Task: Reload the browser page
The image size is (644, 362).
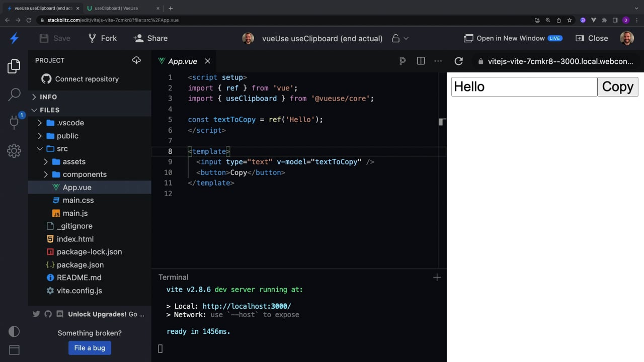Action: [x=29, y=20]
